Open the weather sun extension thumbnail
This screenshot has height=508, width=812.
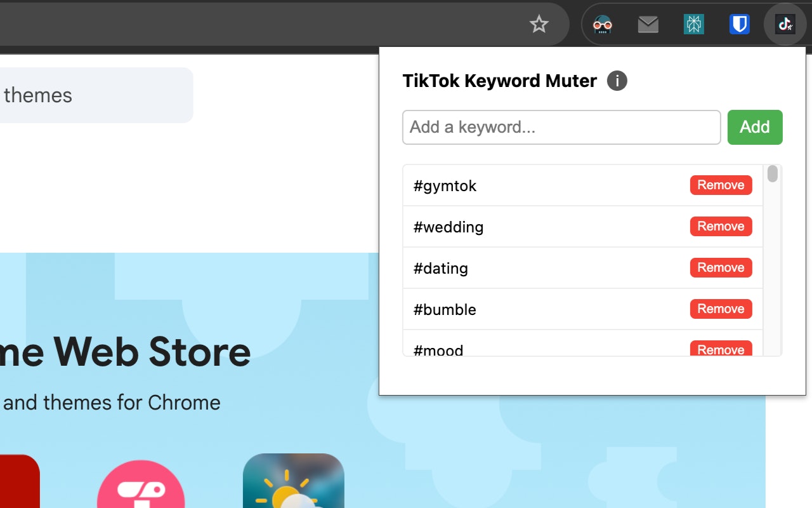[294, 481]
